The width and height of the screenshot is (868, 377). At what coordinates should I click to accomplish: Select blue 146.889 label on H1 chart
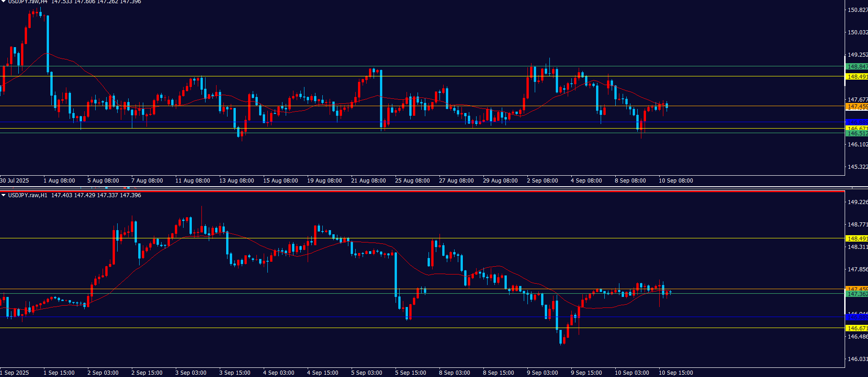point(857,317)
